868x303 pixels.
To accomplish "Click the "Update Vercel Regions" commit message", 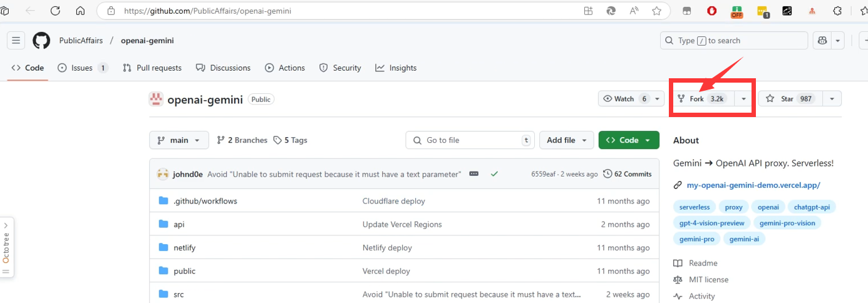I will coord(402,224).
